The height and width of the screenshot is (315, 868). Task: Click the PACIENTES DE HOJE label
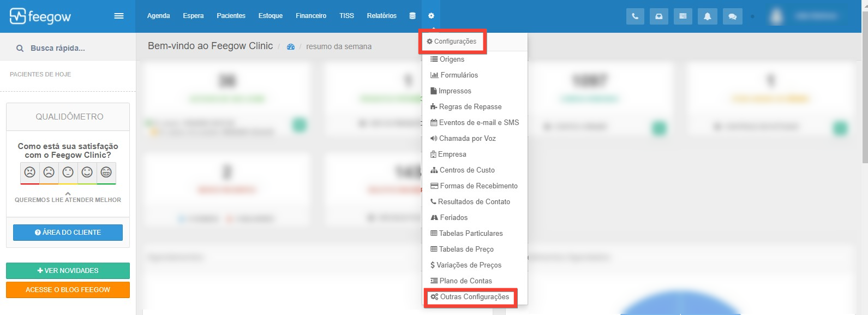pos(40,74)
